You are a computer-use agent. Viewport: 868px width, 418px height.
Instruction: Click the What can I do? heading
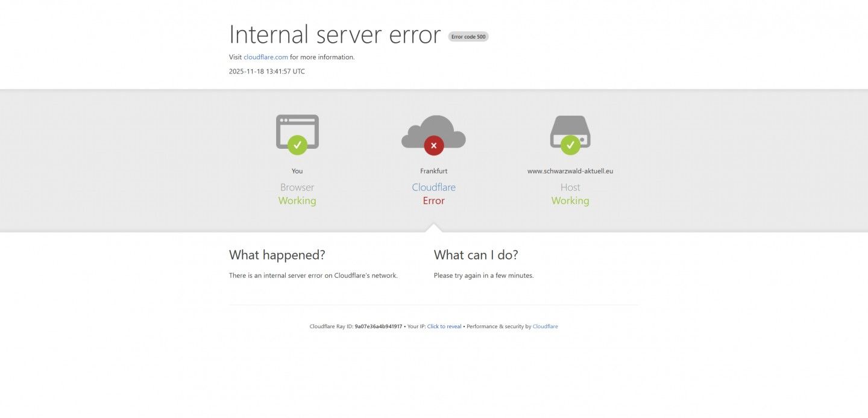476,255
